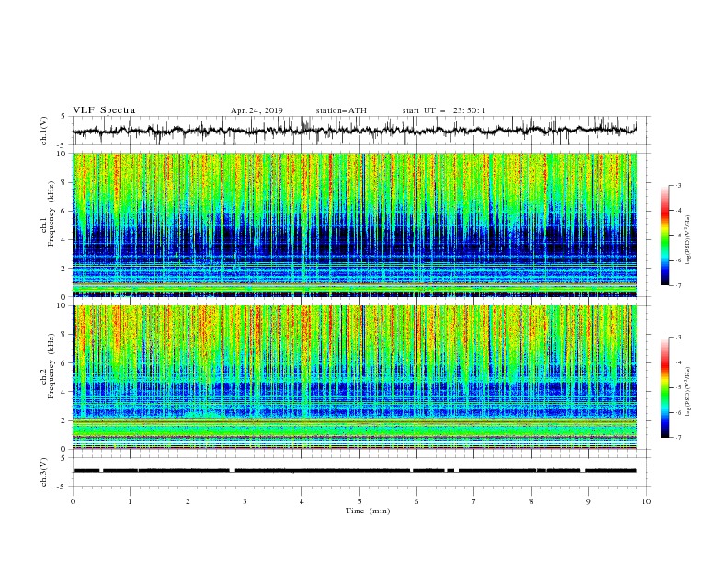Click the ch.1 spectrogram plot area

(x=355, y=224)
